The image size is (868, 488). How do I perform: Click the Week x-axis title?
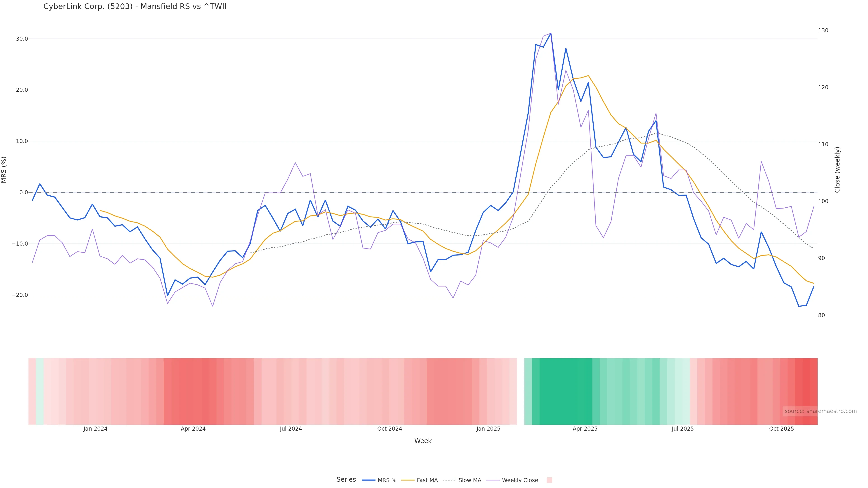[x=423, y=441]
